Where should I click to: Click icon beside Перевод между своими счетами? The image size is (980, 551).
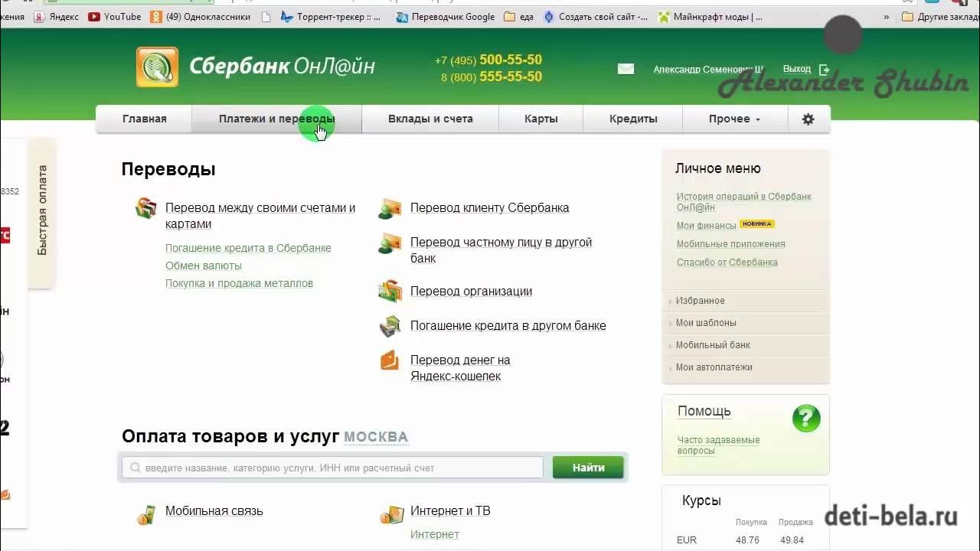click(146, 208)
